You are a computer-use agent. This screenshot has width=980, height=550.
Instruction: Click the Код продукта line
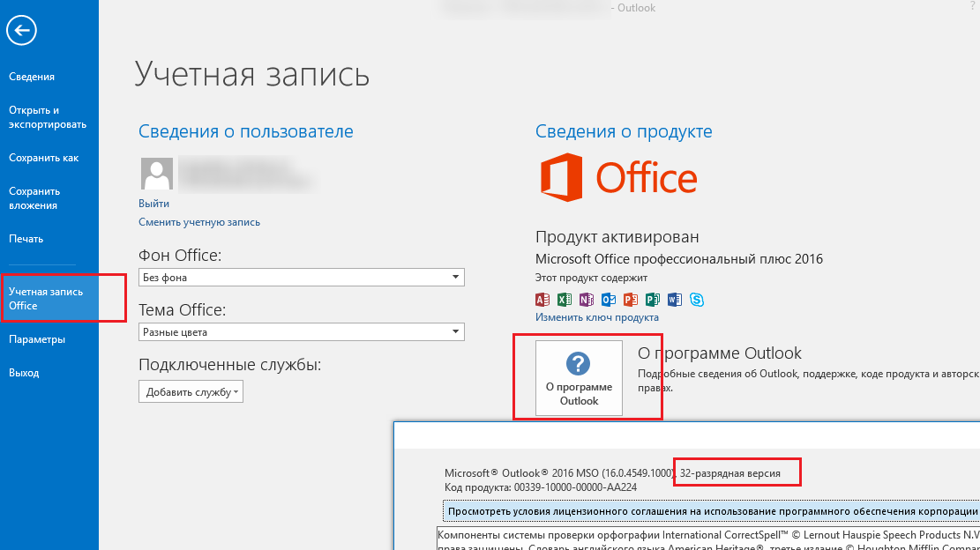pyautogui.click(x=541, y=487)
